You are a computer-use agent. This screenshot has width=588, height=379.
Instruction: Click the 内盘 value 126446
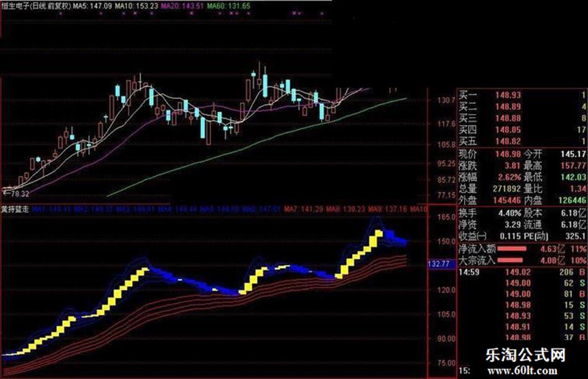click(572, 200)
